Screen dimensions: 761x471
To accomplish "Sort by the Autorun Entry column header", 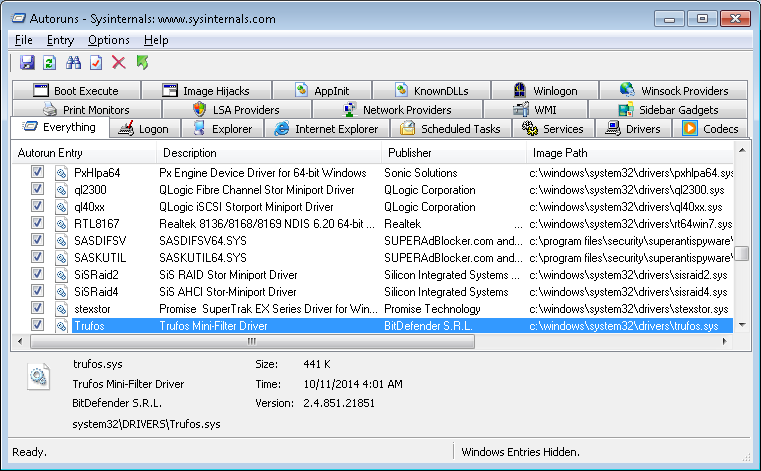I will click(x=84, y=153).
